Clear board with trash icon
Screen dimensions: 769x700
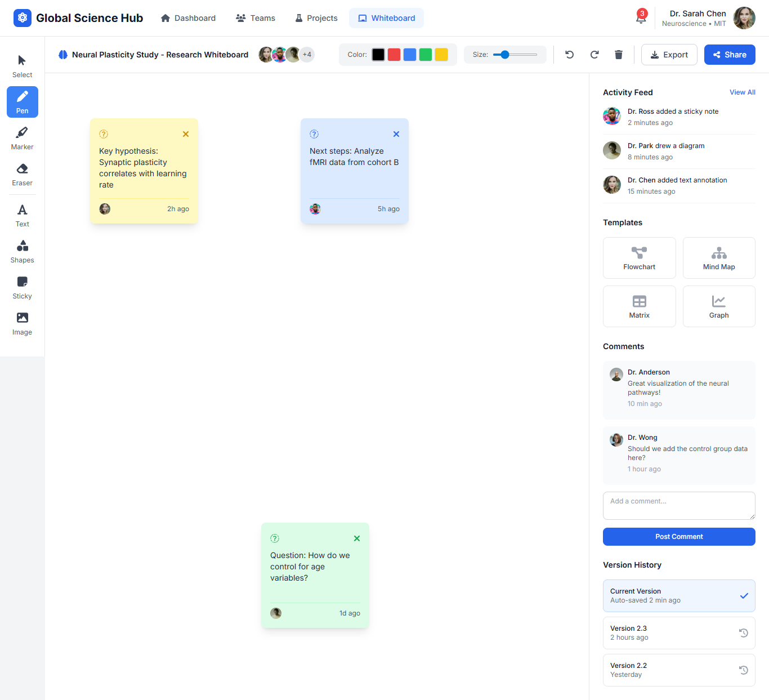point(619,55)
